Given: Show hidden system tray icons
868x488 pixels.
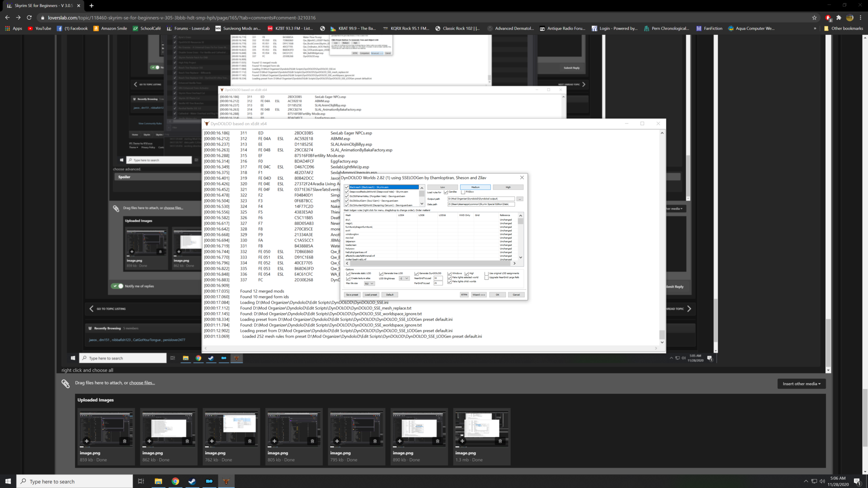Looking at the screenshot, I should (x=806, y=481).
